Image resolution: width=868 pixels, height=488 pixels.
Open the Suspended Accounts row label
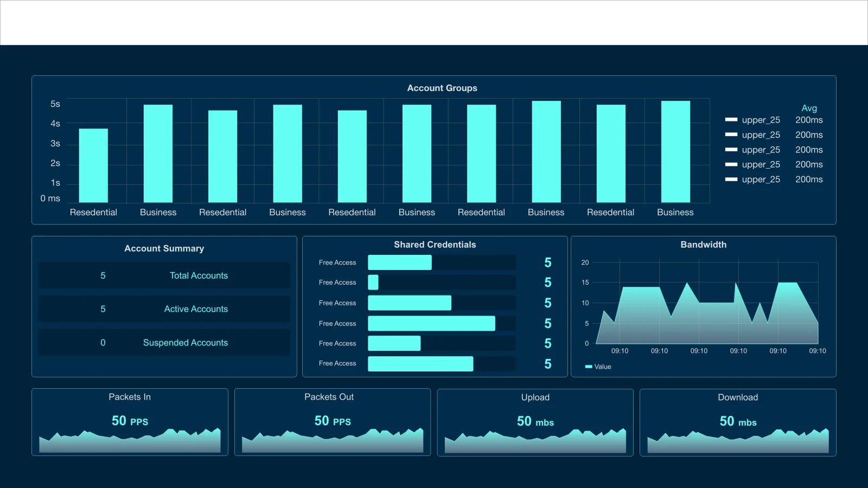coord(186,343)
